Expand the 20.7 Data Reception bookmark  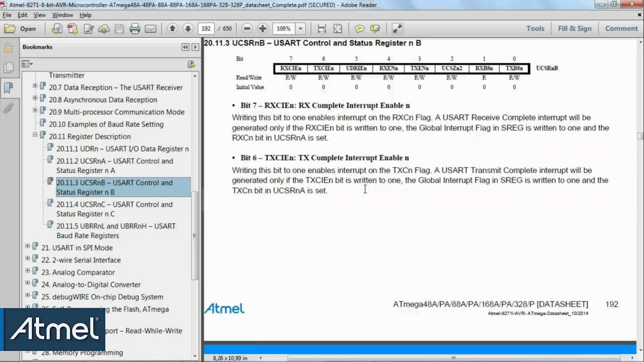click(35, 85)
